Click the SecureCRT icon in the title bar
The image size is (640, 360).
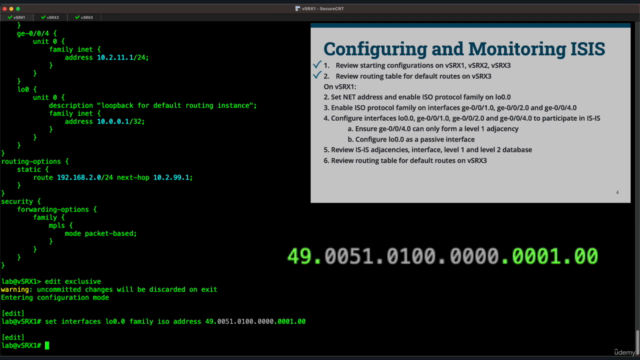point(298,8)
